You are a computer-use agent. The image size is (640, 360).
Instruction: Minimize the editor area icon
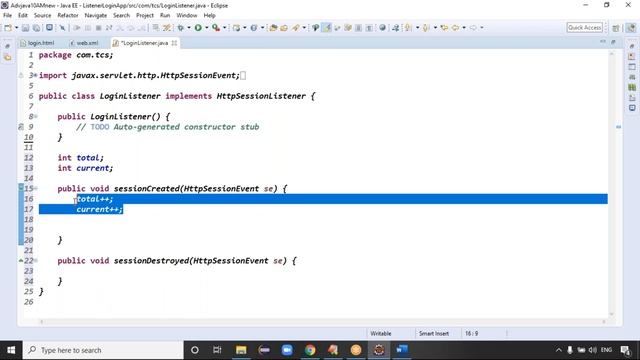tap(603, 42)
